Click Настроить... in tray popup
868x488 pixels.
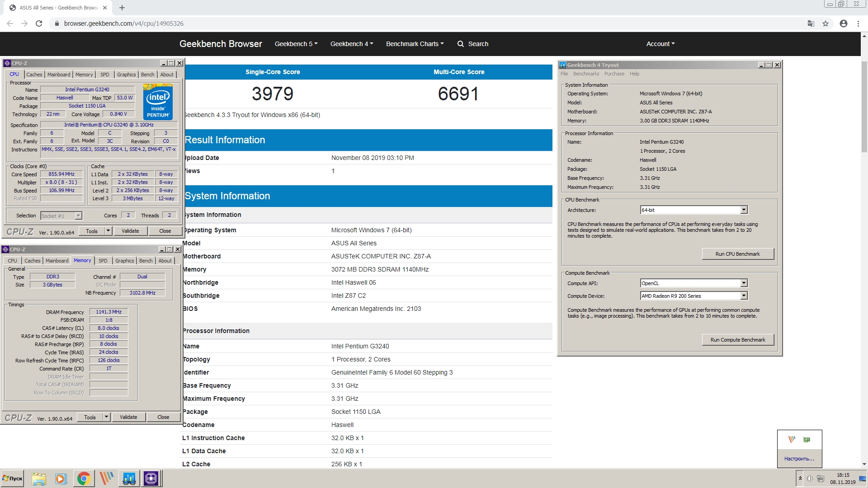[799, 459]
